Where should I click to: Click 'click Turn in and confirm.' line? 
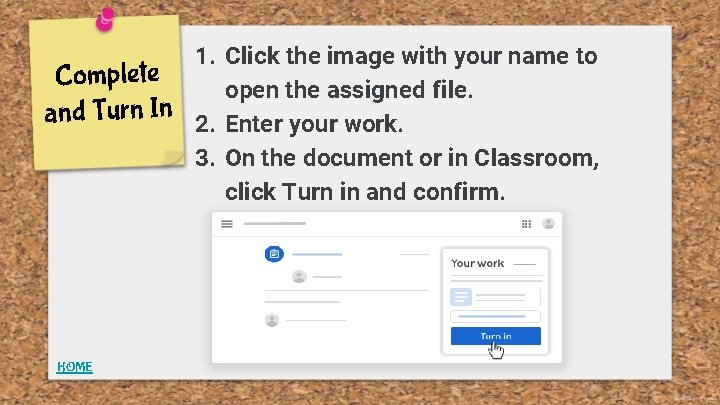point(365,192)
